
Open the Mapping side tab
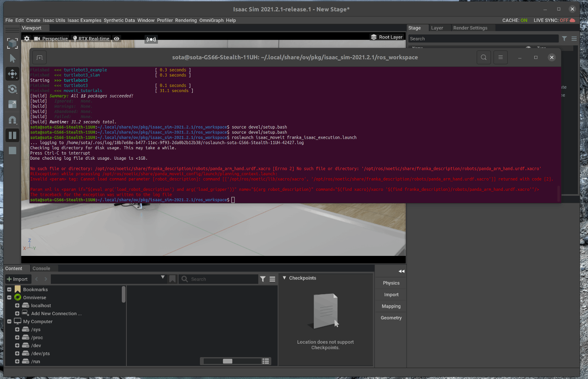pos(391,306)
